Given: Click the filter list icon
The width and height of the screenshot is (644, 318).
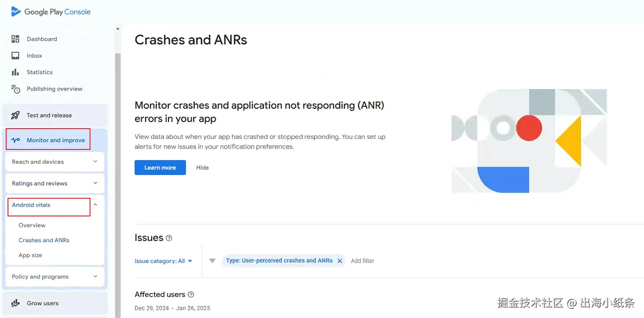Looking at the screenshot, I should pyautogui.click(x=212, y=261).
